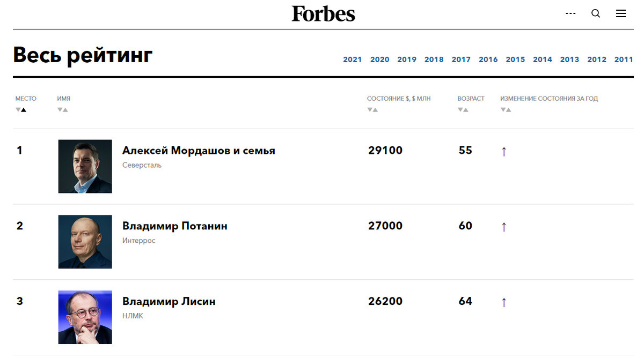Click the СОСТОЯНИЕ $, $ МЛН header
Image resolution: width=644 pixels, height=358 pixels.
pyautogui.click(x=399, y=99)
